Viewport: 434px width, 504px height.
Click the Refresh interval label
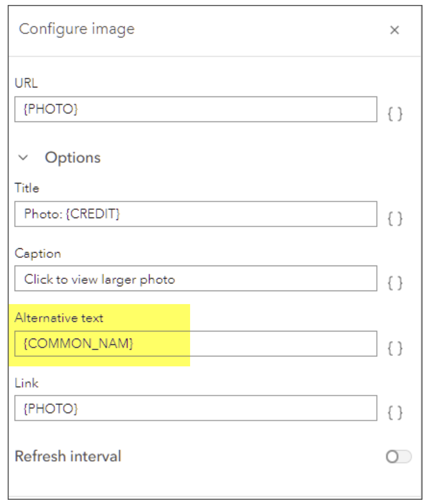point(68,456)
